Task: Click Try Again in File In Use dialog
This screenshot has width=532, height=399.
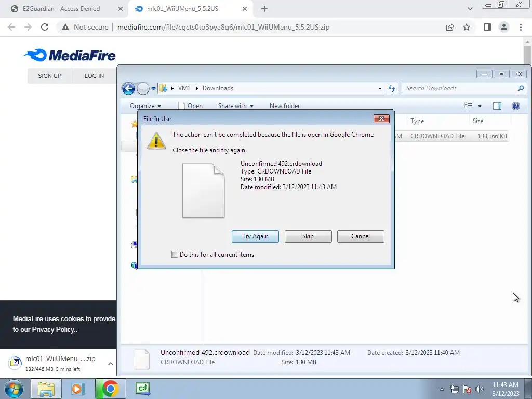Action: coord(255,236)
